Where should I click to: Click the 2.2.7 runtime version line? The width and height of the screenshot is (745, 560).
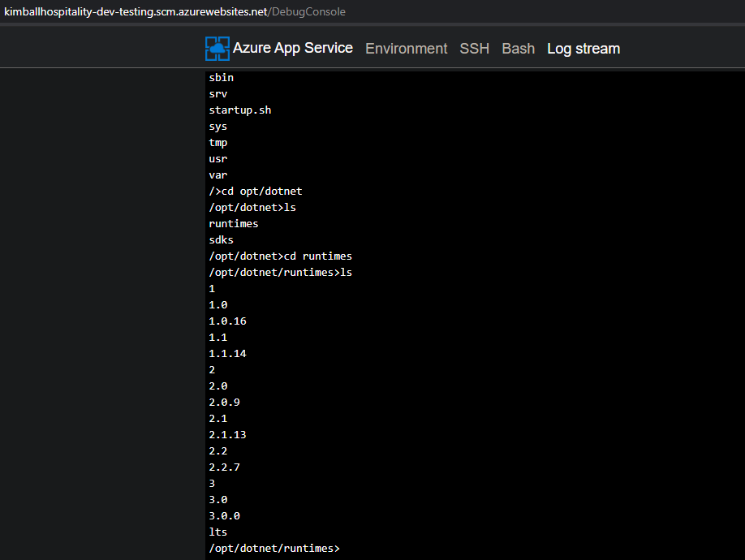pos(224,467)
